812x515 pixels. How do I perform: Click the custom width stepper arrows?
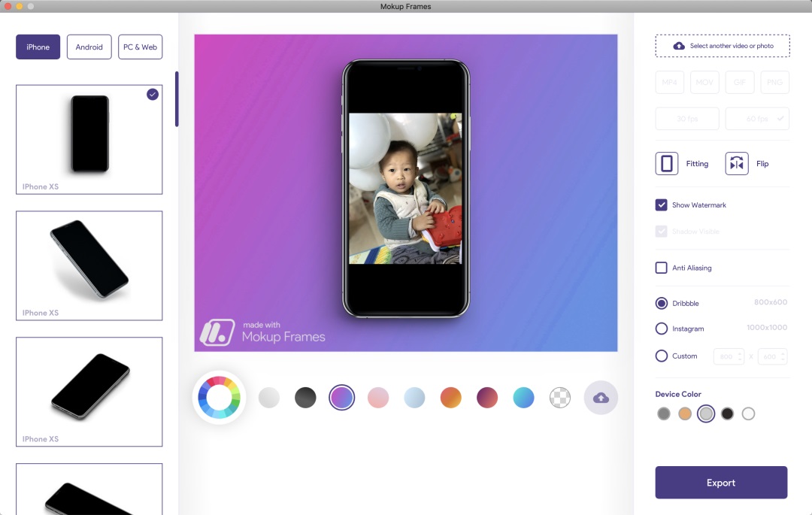pos(740,356)
